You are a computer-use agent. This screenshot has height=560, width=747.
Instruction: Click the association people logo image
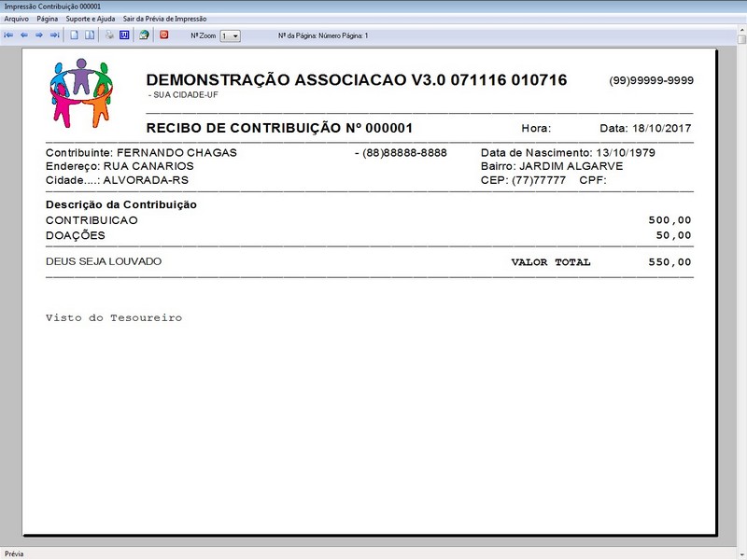(x=81, y=93)
